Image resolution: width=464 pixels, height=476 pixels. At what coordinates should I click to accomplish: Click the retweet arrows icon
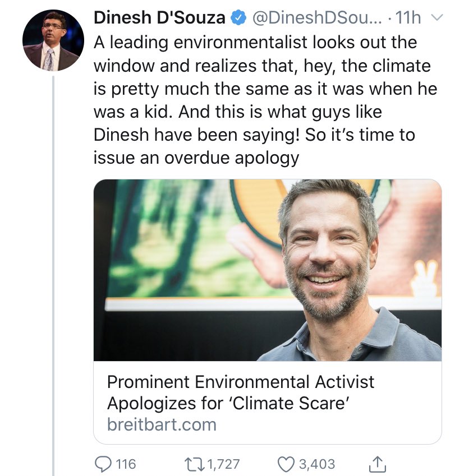[195, 464]
